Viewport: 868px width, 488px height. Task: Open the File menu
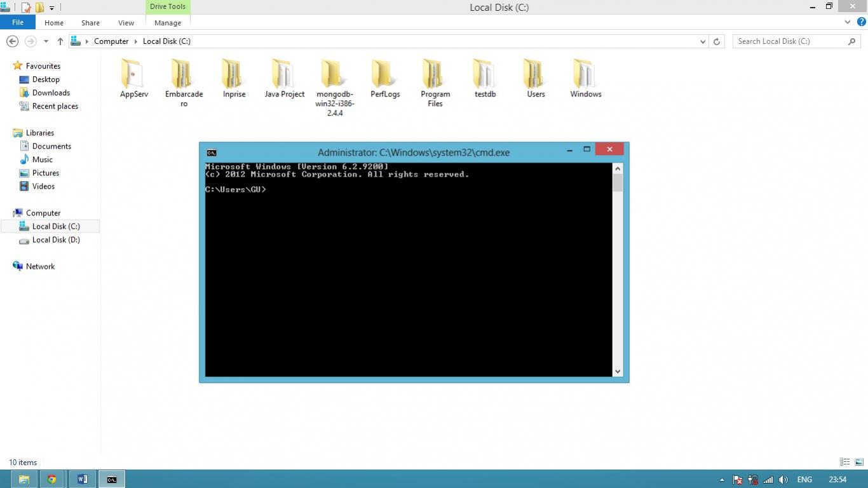18,22
